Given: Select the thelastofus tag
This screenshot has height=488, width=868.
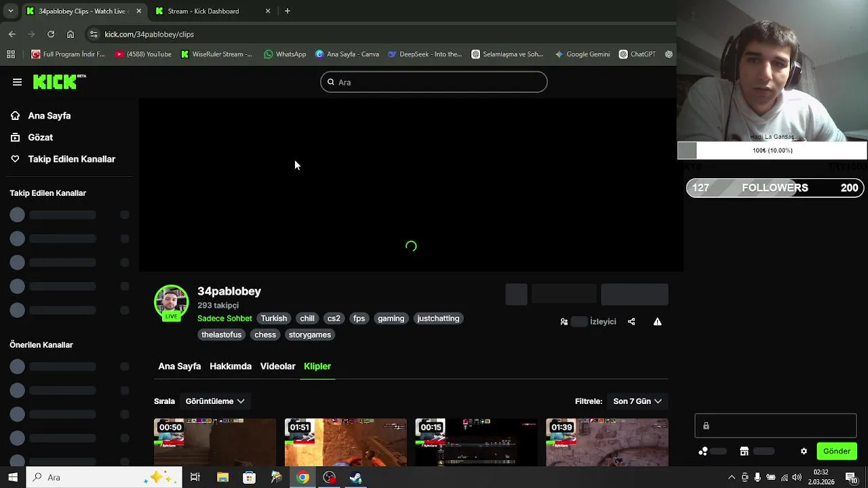Looking at the screenshot, I should (221, 335).
